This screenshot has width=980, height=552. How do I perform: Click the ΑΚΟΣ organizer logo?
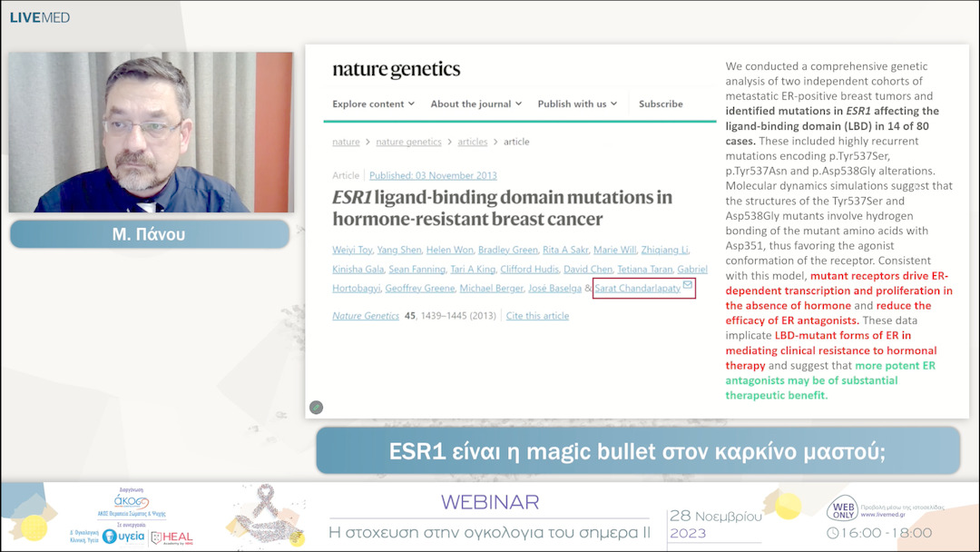pyautogui.click(x=131, y=502)
